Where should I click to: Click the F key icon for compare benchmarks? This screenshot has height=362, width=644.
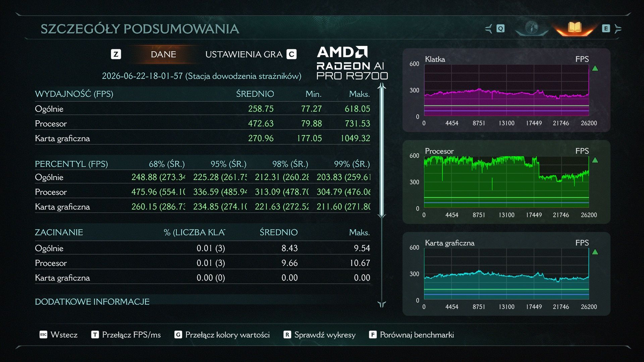373,335
